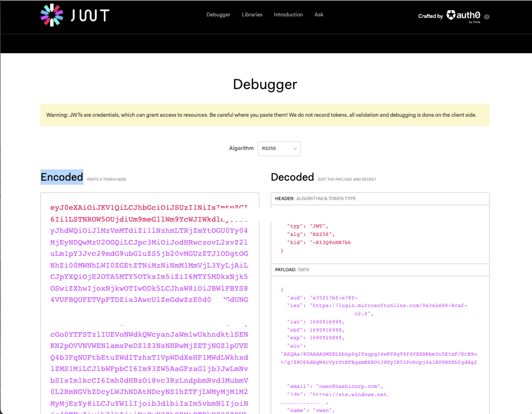Click the 'Crafted by' text link

tap(430, 16)
